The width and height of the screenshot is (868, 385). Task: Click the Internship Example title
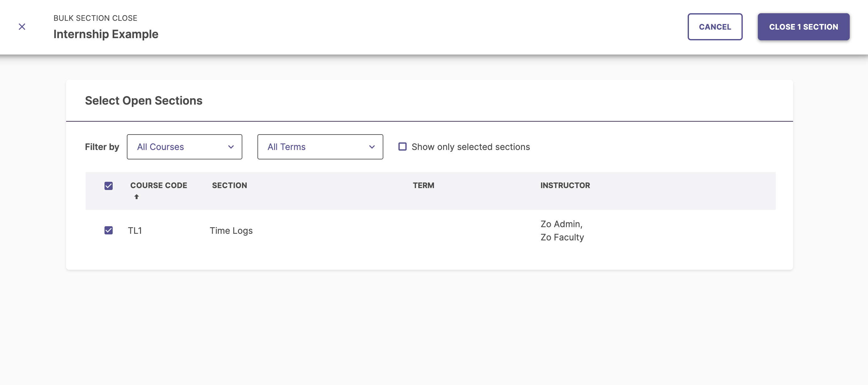click(x=106, y=34)
